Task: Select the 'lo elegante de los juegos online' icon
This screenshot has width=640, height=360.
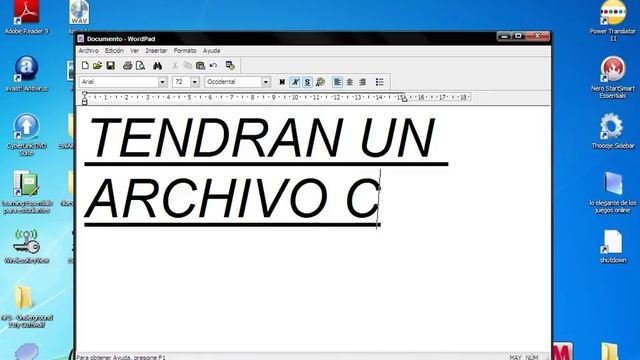Action: coord(613,192)
